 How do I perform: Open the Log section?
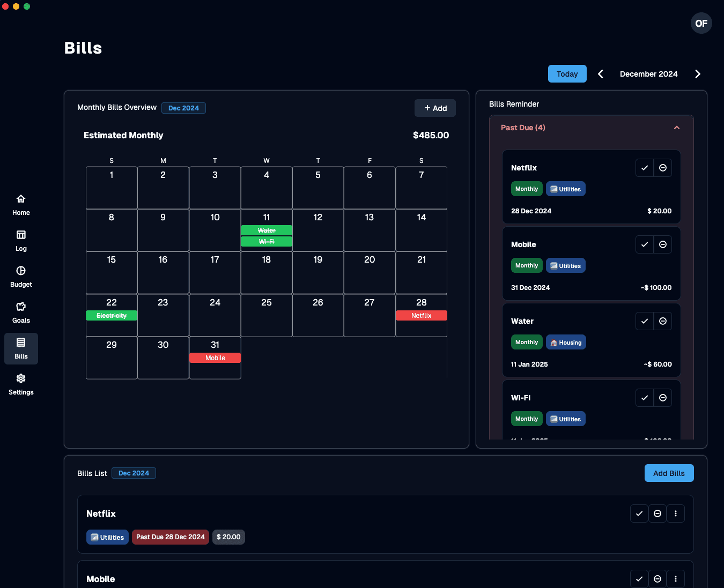coord(20,240)
